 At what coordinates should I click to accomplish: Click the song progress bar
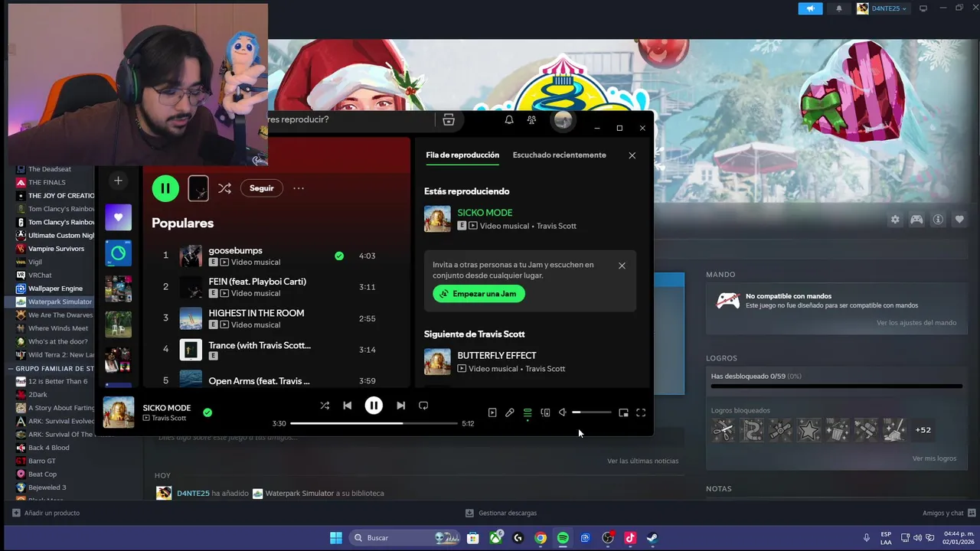click(x=374, y=423)
